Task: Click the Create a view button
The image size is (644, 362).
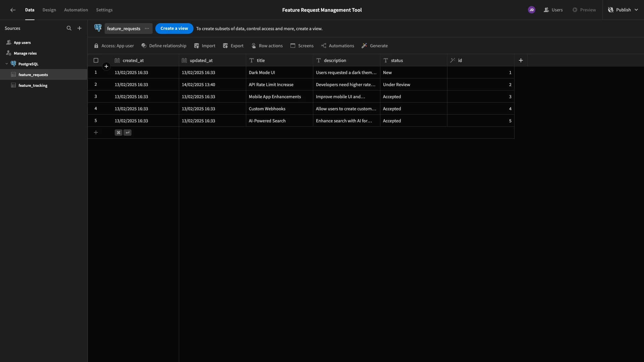Action: (x=174, y=28)
